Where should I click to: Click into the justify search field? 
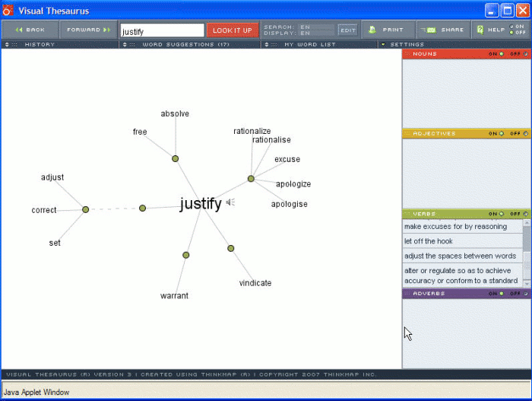click(x=162, y=30)
